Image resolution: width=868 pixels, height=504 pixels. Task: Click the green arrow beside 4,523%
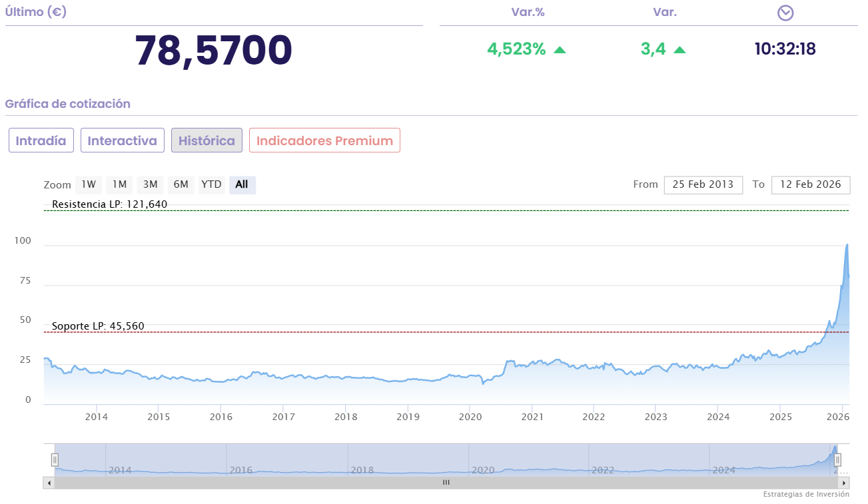click(x=560, y=49)
